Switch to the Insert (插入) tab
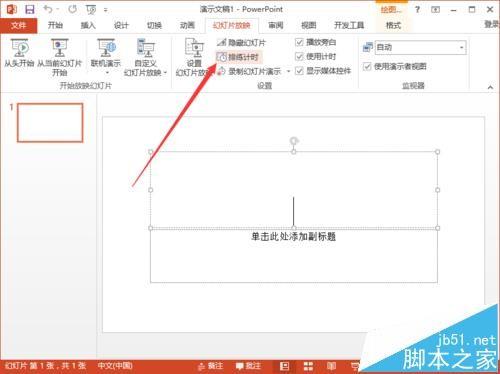 (x=88, y=25)
